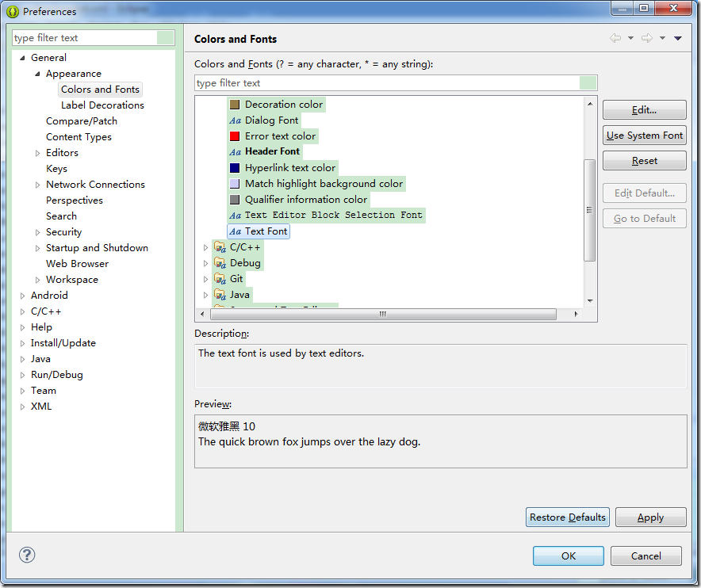The height and width of the screenshot is (588, 701).
Task: Expand the C/C++ category in fonts list
Action: tap(205, 247)
